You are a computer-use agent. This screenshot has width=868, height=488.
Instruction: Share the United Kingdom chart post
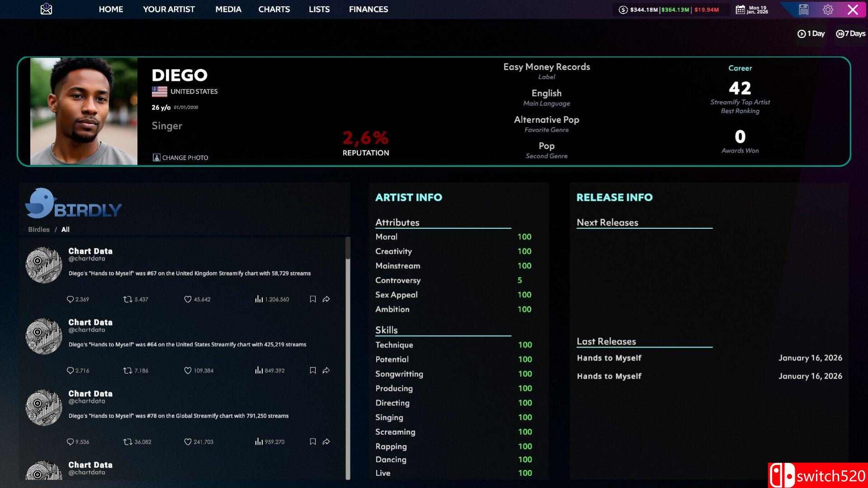coord(326,299)
